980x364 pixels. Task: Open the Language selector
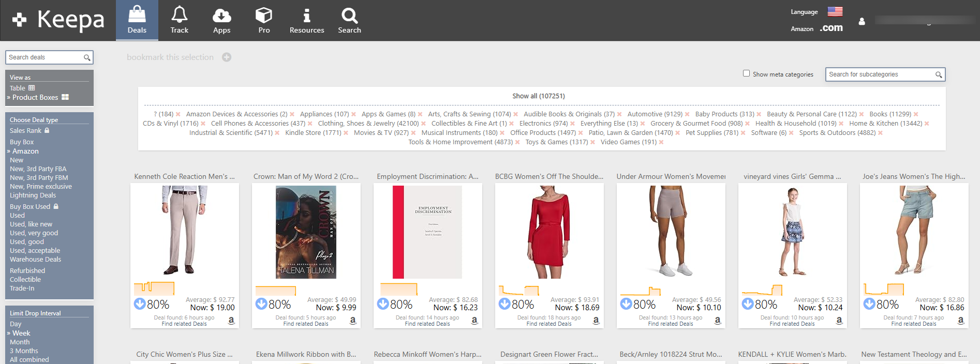(x=804, y=12)
